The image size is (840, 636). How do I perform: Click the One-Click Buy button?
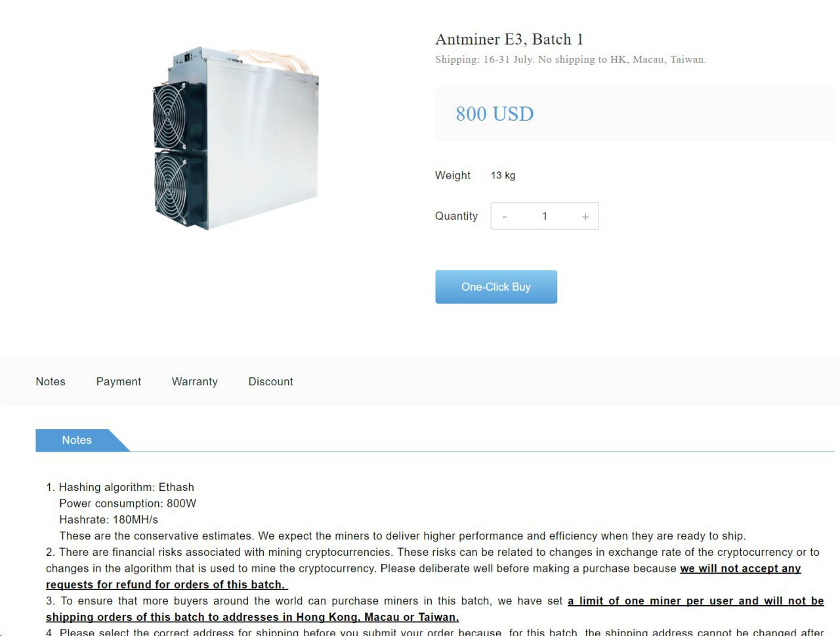coord(496,287)
